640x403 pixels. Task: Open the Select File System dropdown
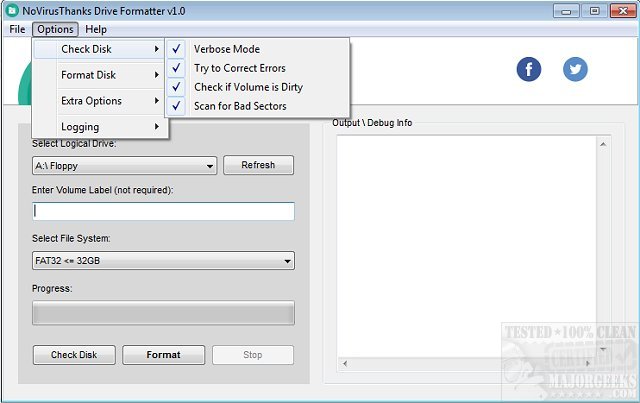(x=163, y=261)
